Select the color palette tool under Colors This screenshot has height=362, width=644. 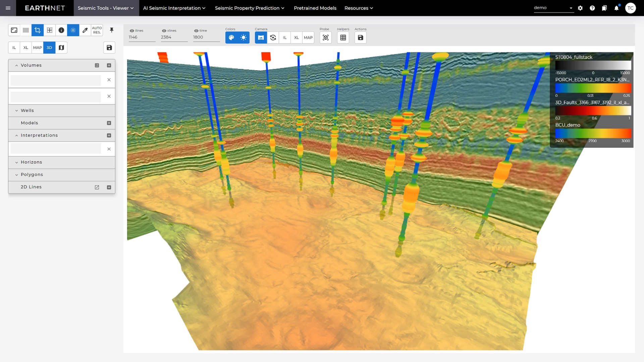231,38
